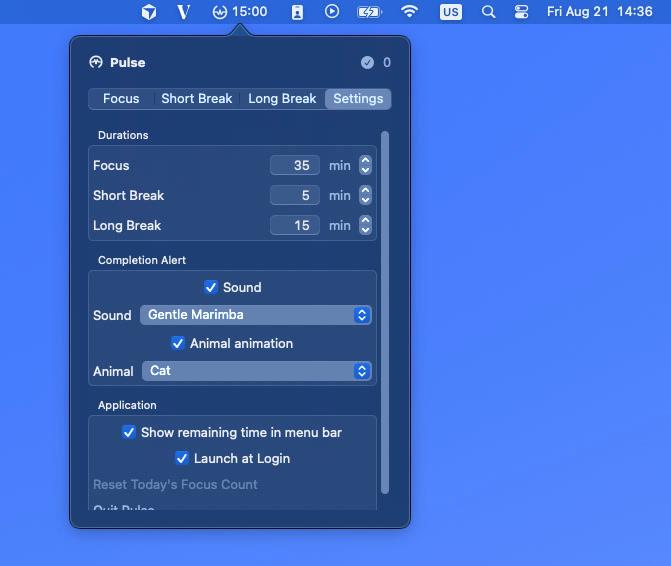Switch to the Long Break tab

tap(282, 99)
